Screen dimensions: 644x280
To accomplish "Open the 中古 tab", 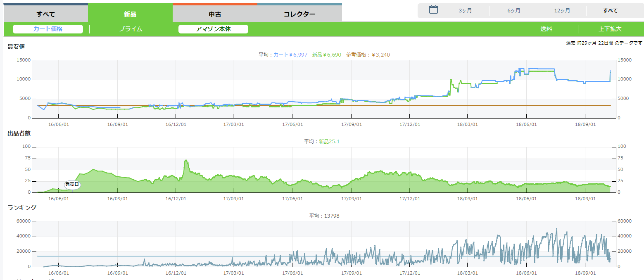I will (215, 14).
